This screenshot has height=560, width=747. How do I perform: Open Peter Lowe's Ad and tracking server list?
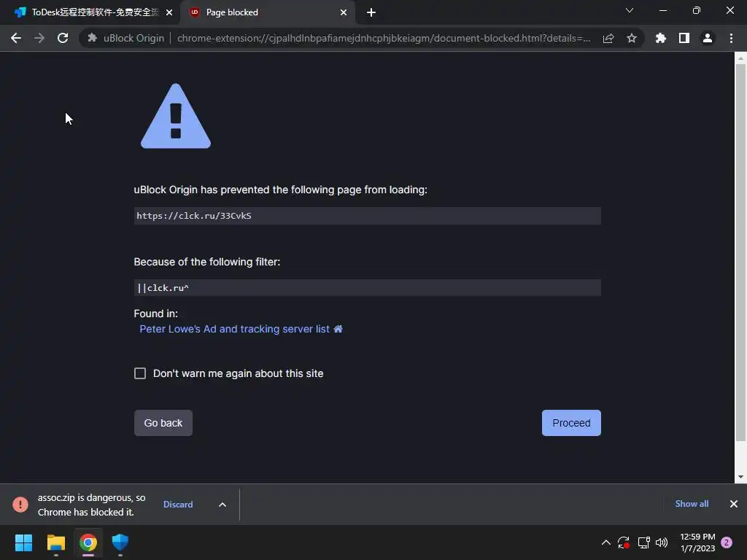coord(234,329)
